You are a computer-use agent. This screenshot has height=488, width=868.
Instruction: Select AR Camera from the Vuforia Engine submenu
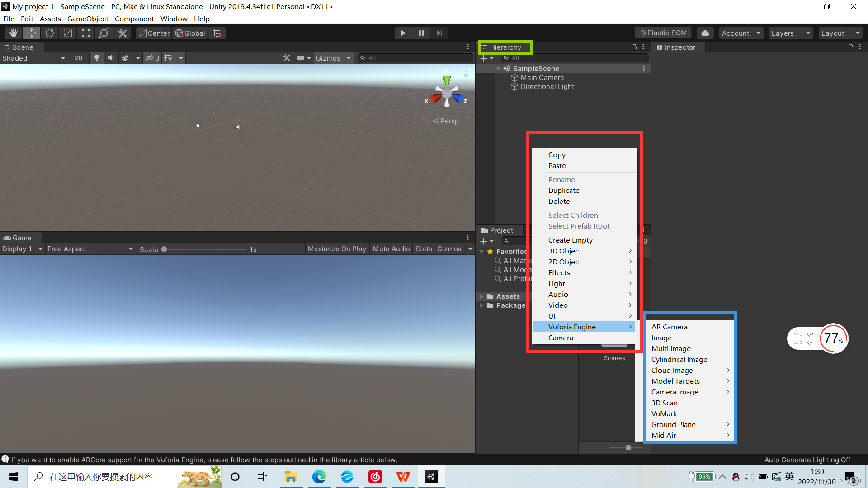tap(669, 327)
